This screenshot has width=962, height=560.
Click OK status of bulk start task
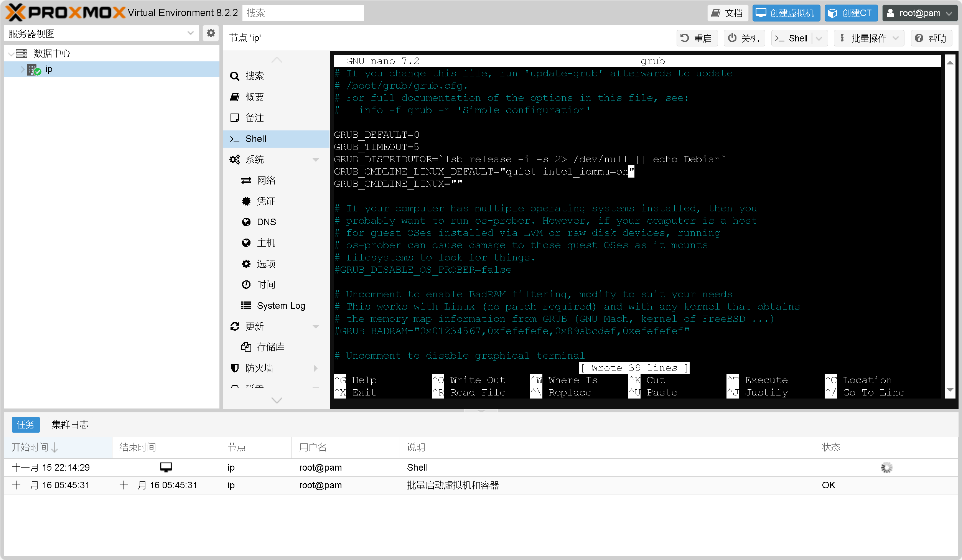click(829, 485)
